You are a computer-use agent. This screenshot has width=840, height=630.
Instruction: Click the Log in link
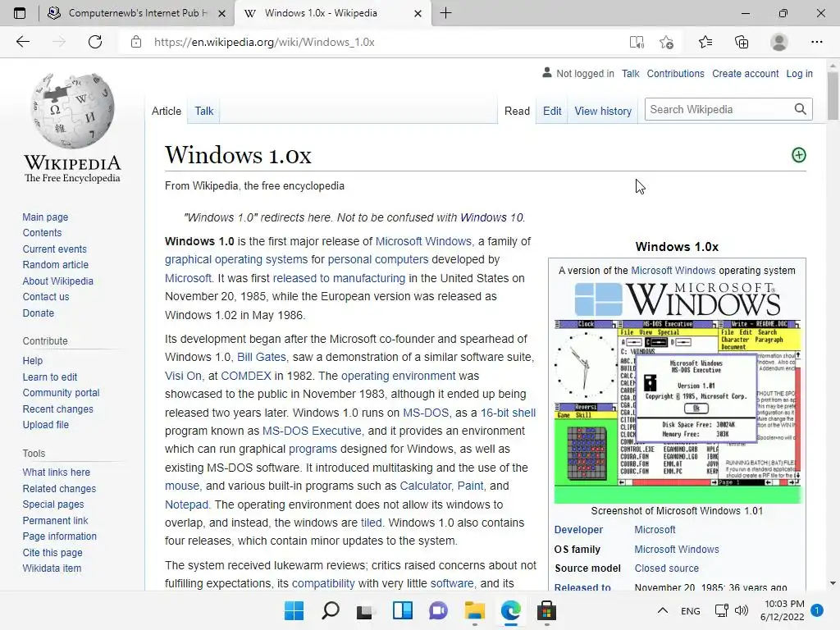pyautogui.click(x=799, y=73)
